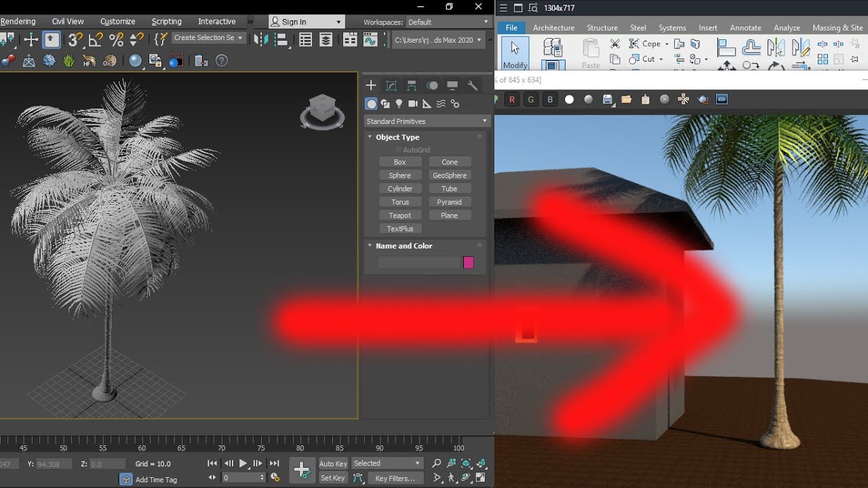Open Workspaces Default dropdown
The width and height of the screenshot is (868, 488).
tap(448, 22)
